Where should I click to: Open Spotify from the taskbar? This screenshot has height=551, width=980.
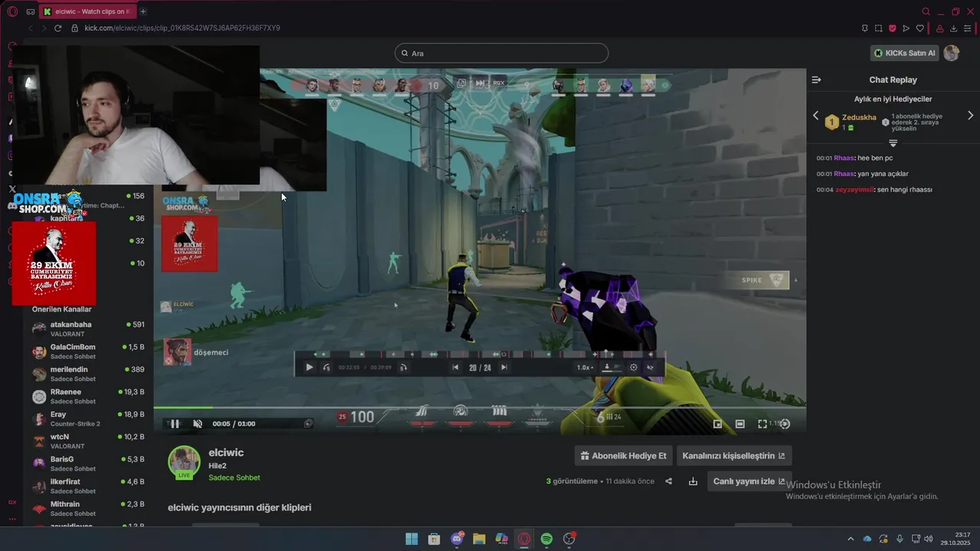pos(547,539)
